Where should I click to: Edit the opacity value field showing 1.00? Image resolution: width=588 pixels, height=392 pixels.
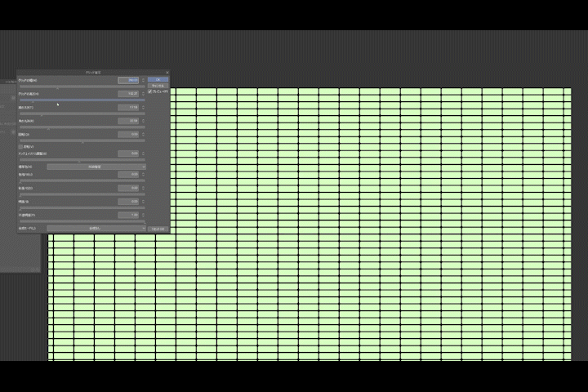pos(128,215)
